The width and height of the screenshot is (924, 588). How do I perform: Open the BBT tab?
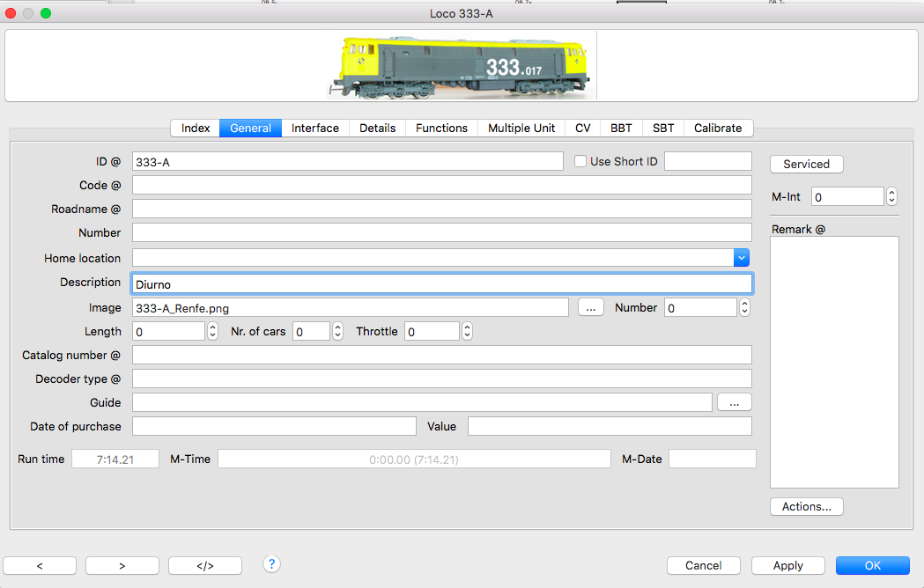point(621,128)
